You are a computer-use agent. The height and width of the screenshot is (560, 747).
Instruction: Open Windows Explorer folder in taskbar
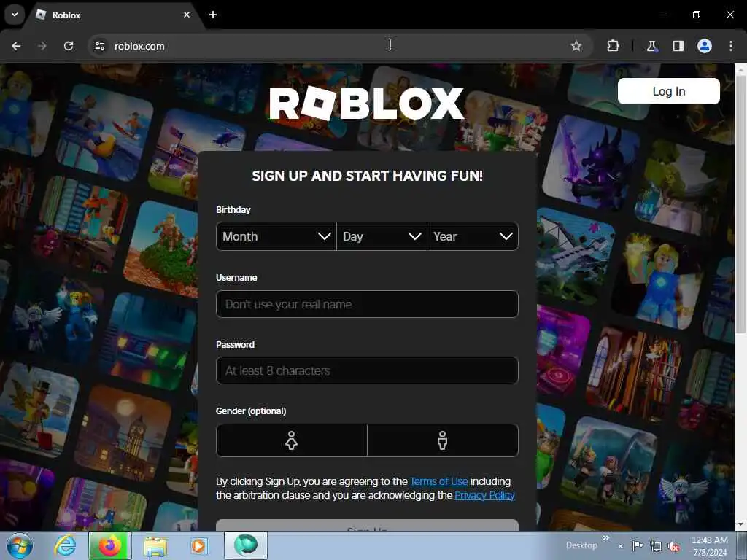(x=155, y=545)
